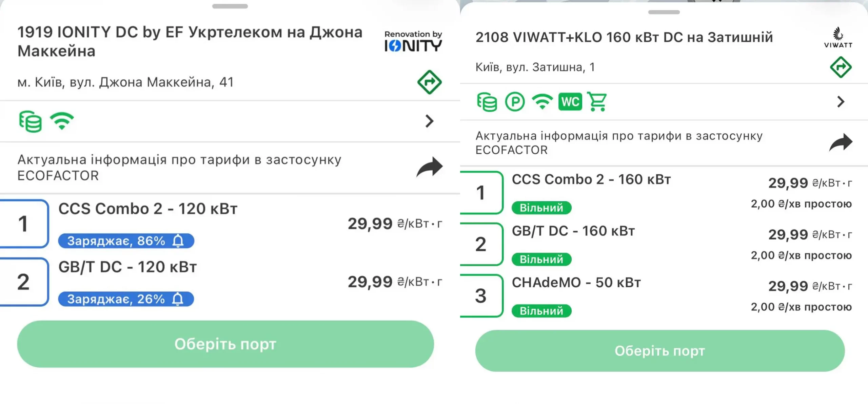Click the navigation route icon at the VIWATT station

[x=841, y=67]
